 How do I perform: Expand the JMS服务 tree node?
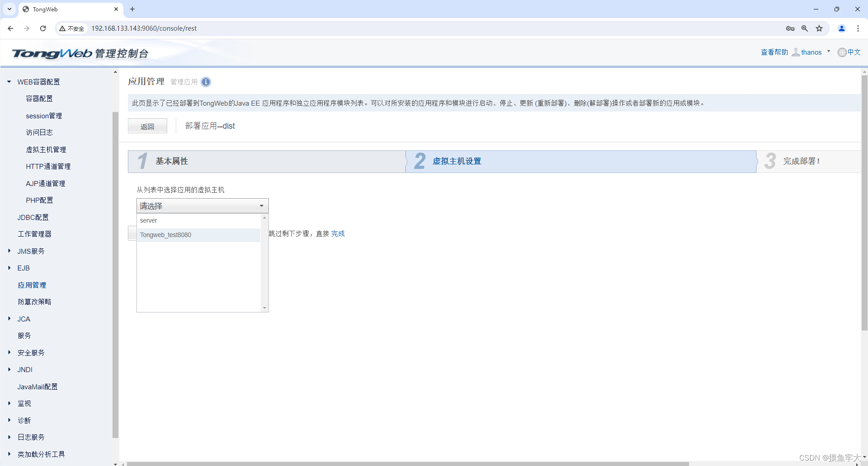pyautogui.click(x=9, y=251)
